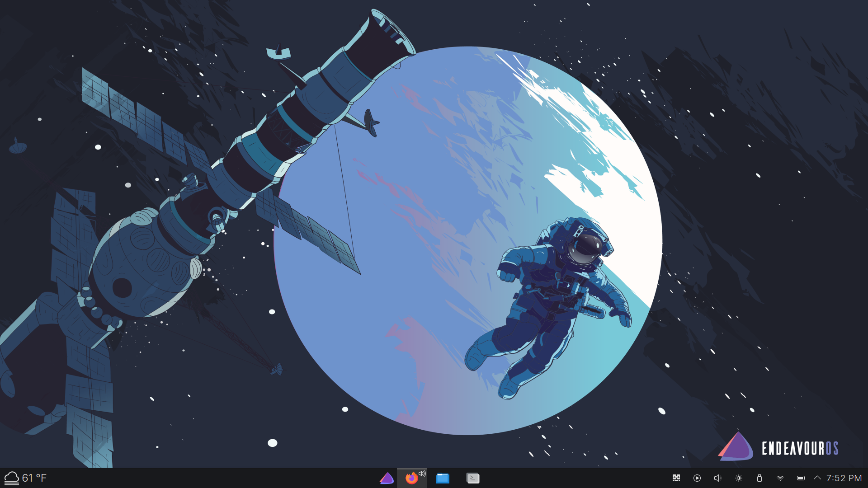Mute Firefox audio via speaker indicator
The width and height of the screenshot is (868, 488).
422,474
